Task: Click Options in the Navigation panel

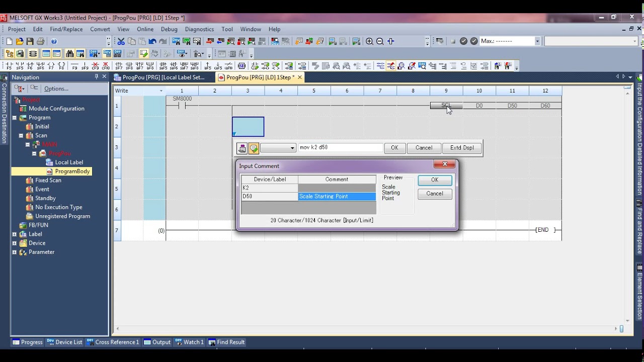Action: (x=56, y=88)
